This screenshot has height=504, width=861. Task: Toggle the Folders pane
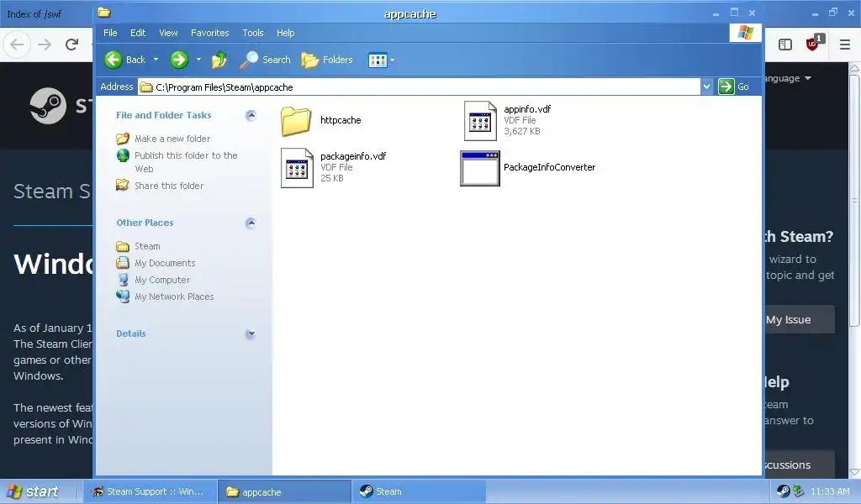click(327, 60)
